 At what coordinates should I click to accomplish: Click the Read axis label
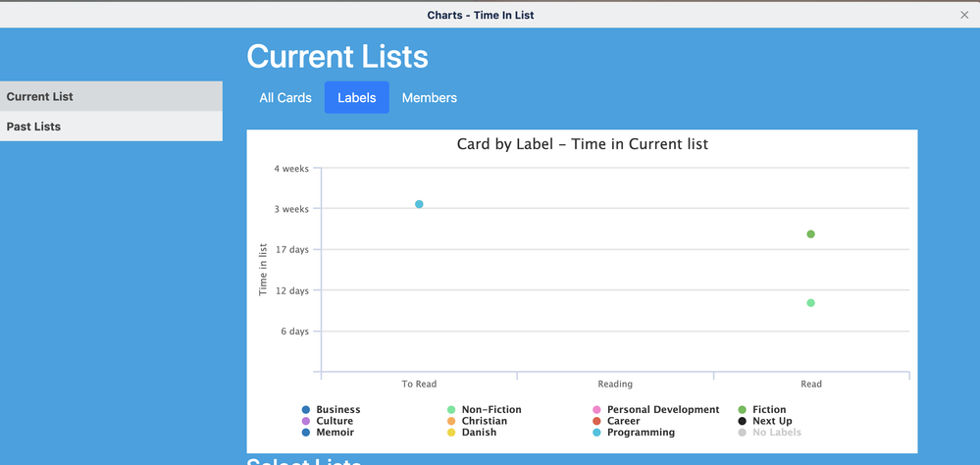811,384
